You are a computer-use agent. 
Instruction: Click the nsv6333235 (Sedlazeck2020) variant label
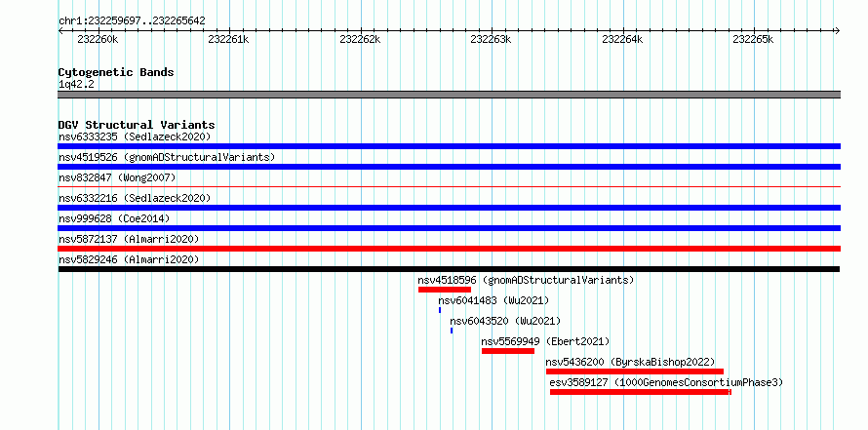point(135,137)
